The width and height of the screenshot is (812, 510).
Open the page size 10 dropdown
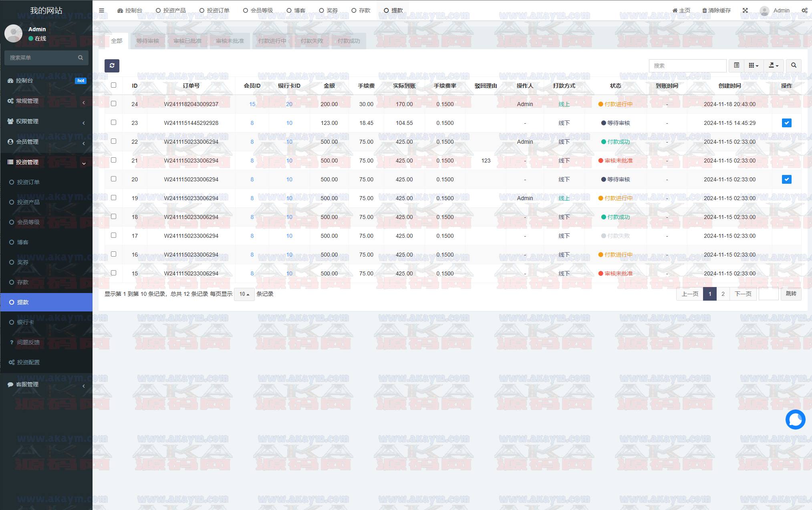pos(244,294)
